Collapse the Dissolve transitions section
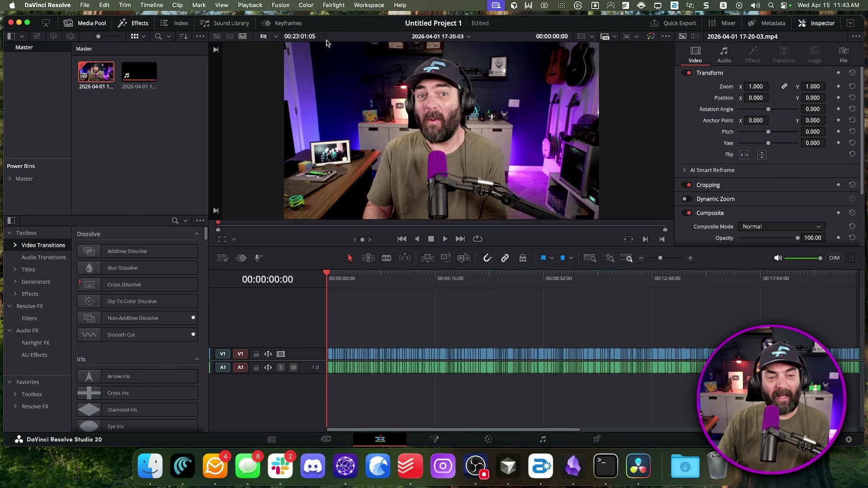The width and height of the screenshot is (868, 488). pos(196,234)
